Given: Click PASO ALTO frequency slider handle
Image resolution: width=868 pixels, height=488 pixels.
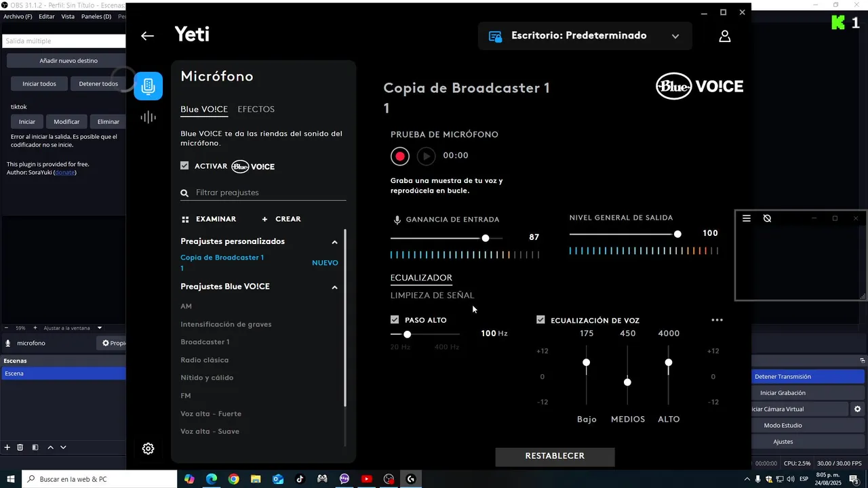Looking at the screenshot, I should point(407,334).
